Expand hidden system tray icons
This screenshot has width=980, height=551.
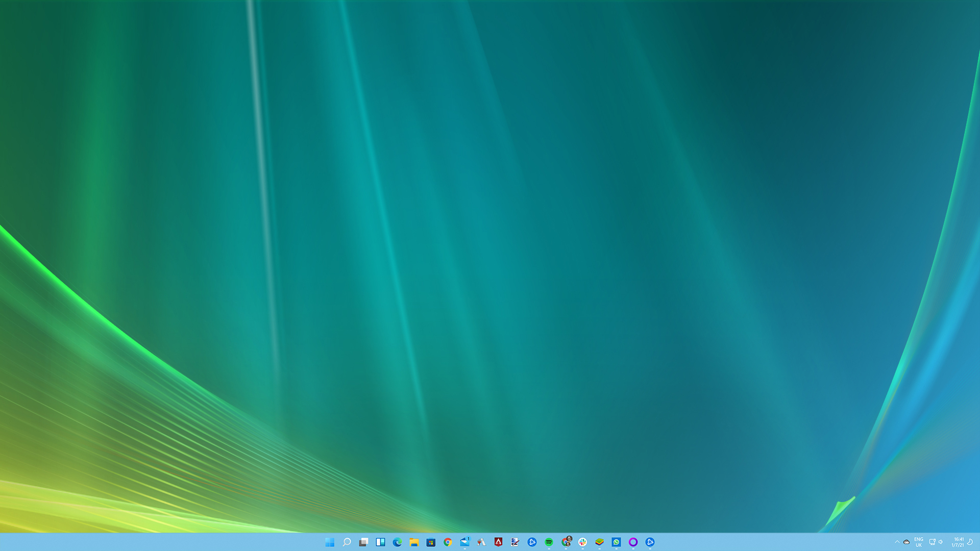point(897,542)
